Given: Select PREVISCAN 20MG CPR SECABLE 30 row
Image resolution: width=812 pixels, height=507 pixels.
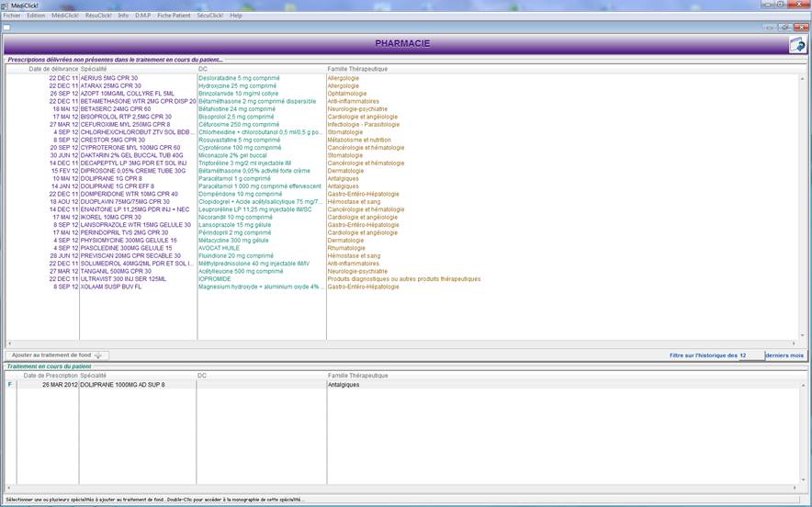Looking at the screenshot, I should pos(401,256).
